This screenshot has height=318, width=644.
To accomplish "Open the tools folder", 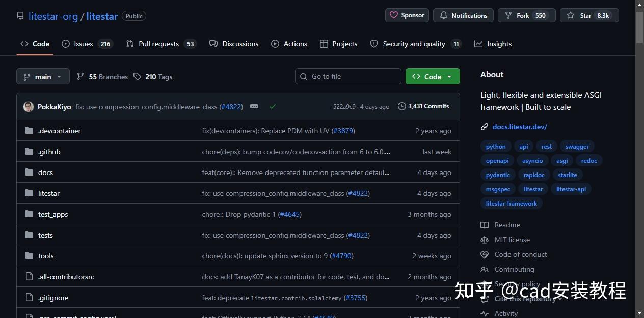I will tap(46, 256).
